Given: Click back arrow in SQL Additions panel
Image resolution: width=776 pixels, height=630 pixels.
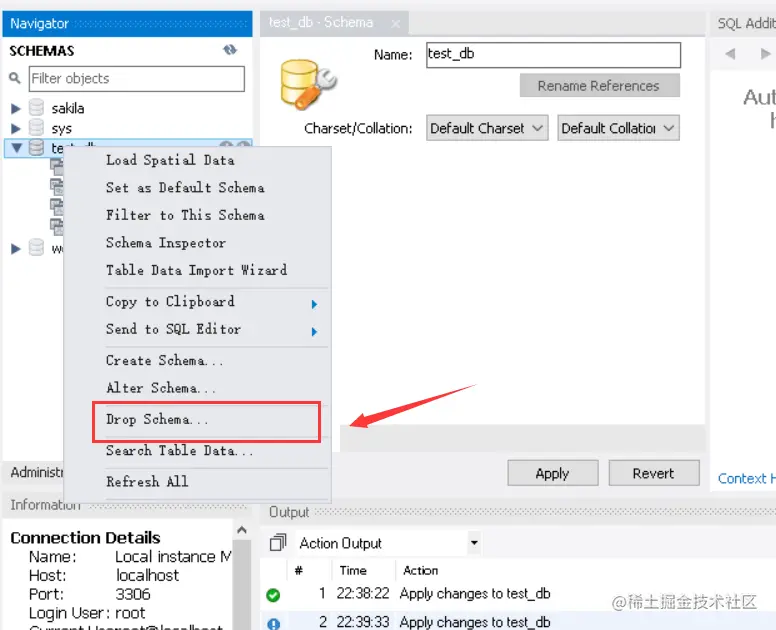Looking at the screenshot, I should (730, 53).
